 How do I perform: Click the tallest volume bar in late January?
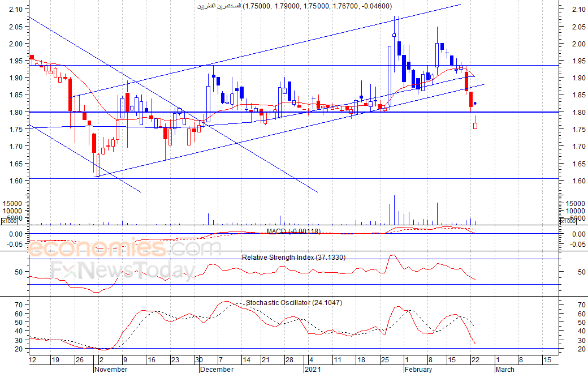pyautogui.click(x=394, y=209)
